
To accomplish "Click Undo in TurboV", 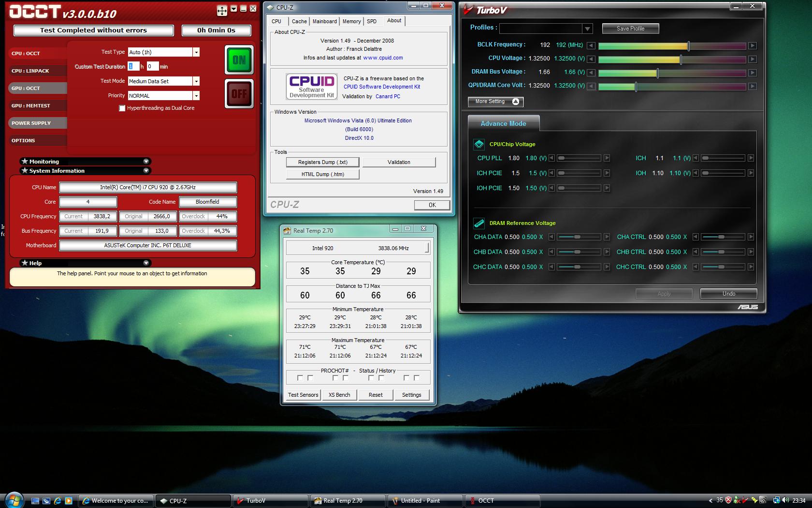I will click(728, 294).
